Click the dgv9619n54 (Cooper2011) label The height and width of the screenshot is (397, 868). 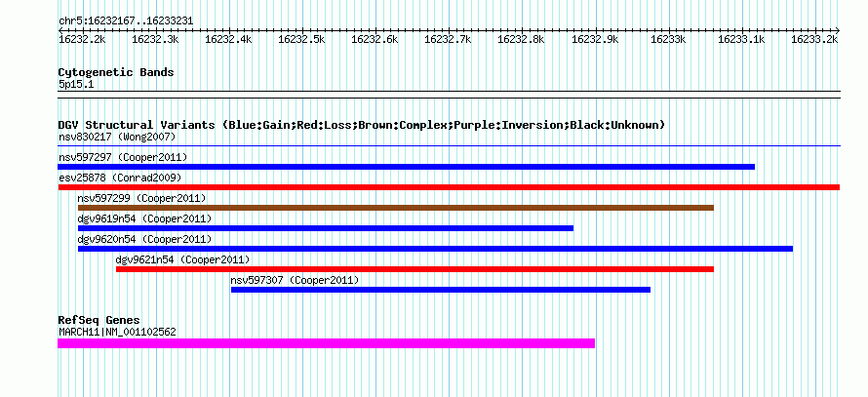(144, 218)
